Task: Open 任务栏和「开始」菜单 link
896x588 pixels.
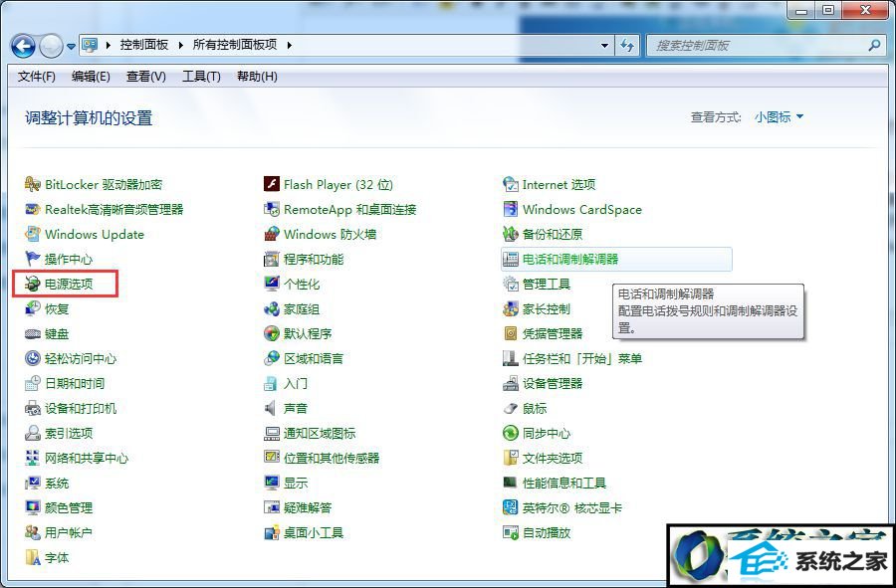Action: [x=582, y=358]
